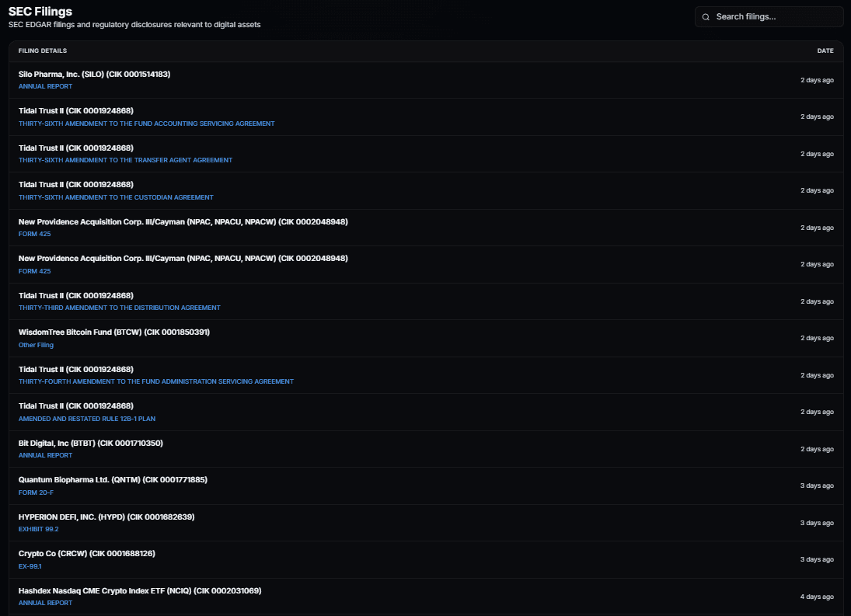The image size is (851, 616).
Task: Click '3 days ago' in Quantum Biopharma row
Action: [817, 485]
